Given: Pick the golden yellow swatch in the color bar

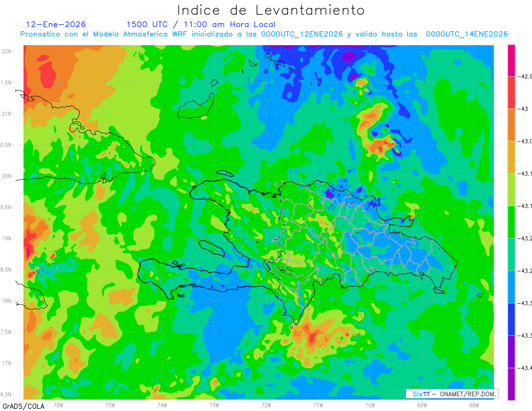Looking at the screenshot, I should [511, 157].
